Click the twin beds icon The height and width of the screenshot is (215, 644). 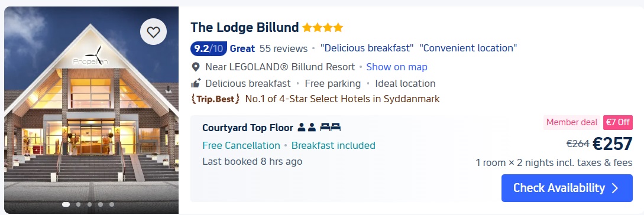pyautogui.click(x=331, y=128)
